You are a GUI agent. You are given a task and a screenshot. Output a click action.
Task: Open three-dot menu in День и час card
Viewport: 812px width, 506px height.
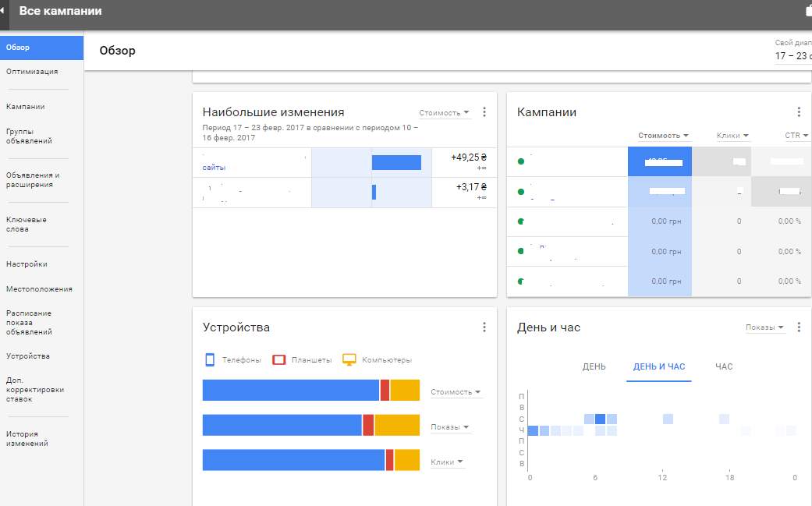click(x=799, y=327)
